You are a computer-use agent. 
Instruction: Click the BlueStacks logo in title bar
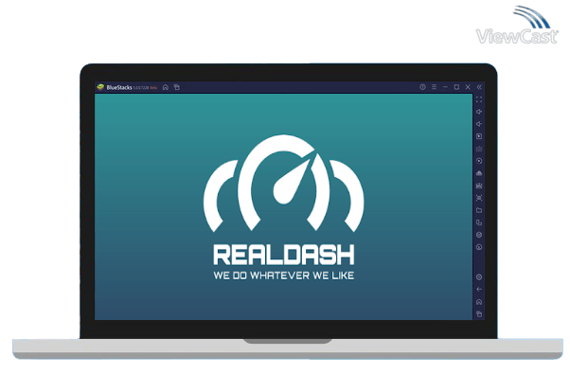pos(100,87)
